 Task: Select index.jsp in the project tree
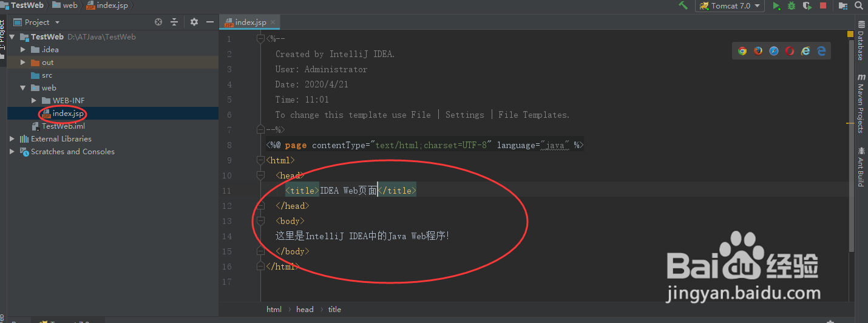click(113, 113)
